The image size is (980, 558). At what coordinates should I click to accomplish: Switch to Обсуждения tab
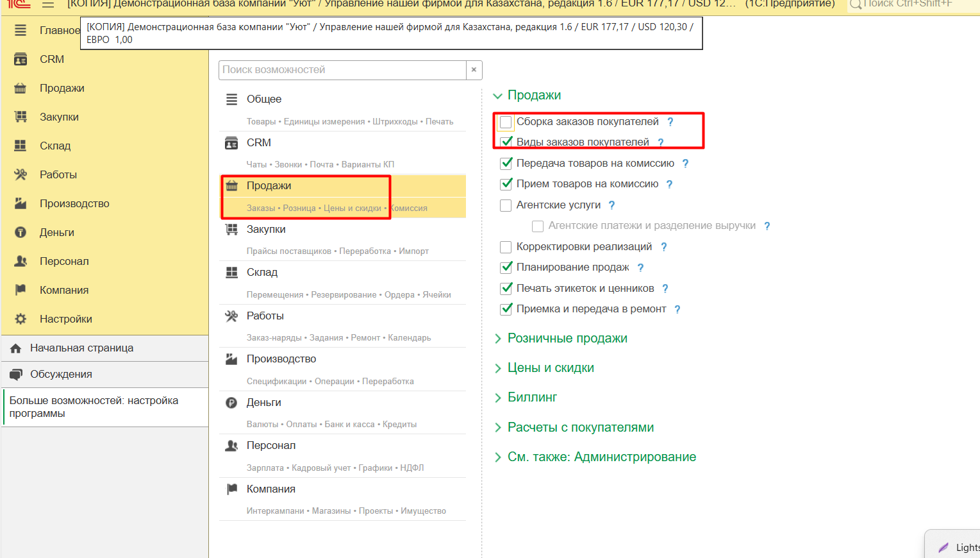(x=104, y=375)
